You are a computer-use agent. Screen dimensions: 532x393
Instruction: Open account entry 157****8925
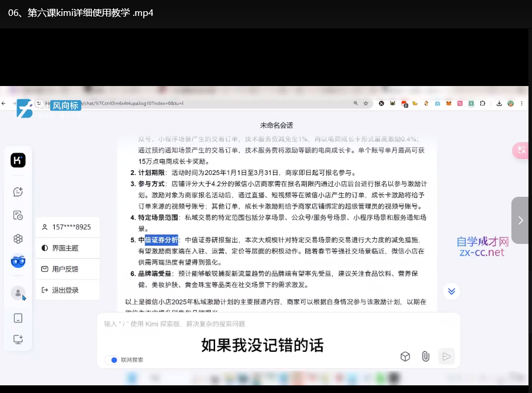[68, 227]
